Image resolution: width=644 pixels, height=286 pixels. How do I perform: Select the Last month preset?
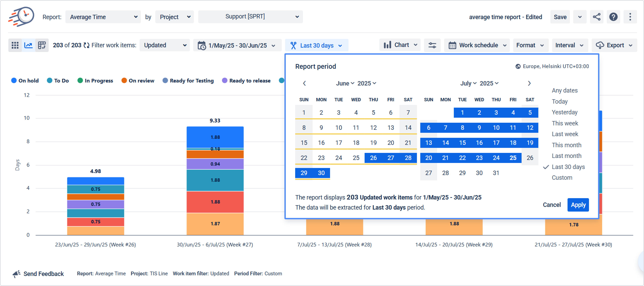tap(567, 156)
